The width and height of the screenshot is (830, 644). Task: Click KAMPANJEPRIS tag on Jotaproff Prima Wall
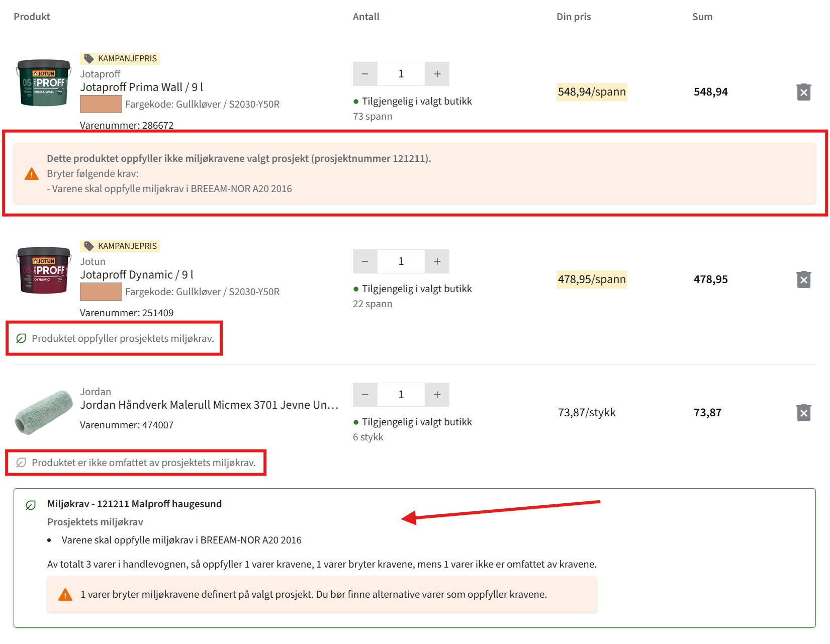[120, 59]
